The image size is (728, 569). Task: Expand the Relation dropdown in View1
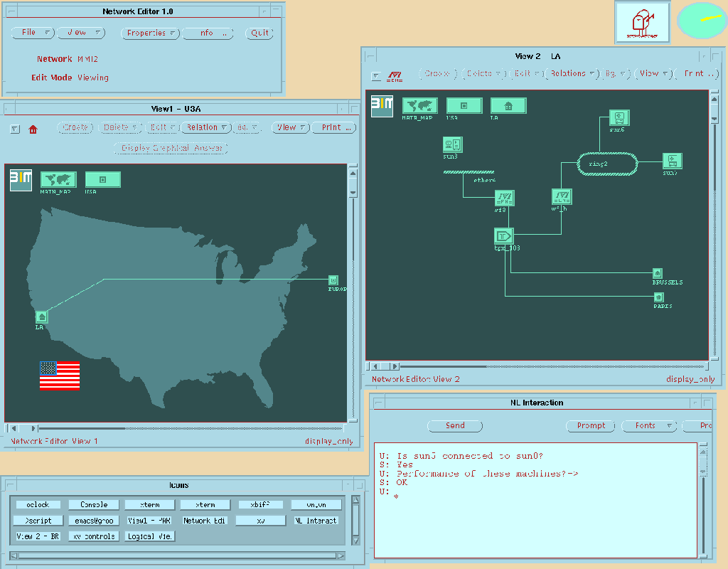(x=206, y=127)
